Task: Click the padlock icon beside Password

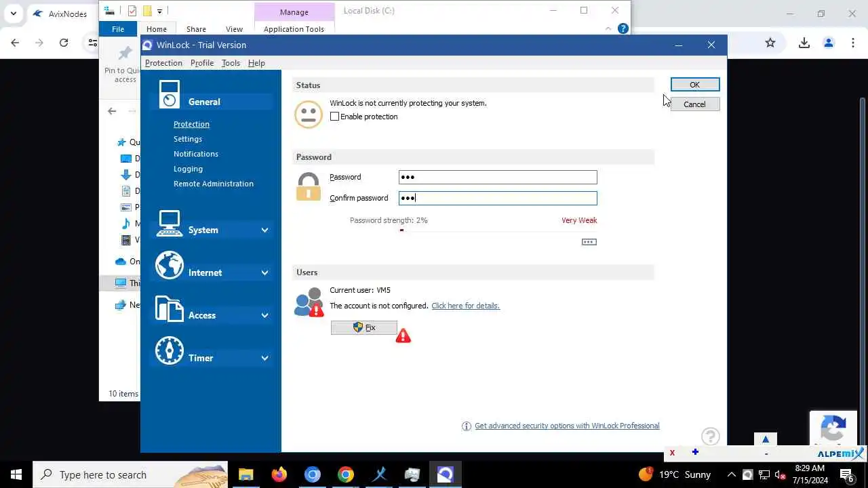Action: [308, 186]
